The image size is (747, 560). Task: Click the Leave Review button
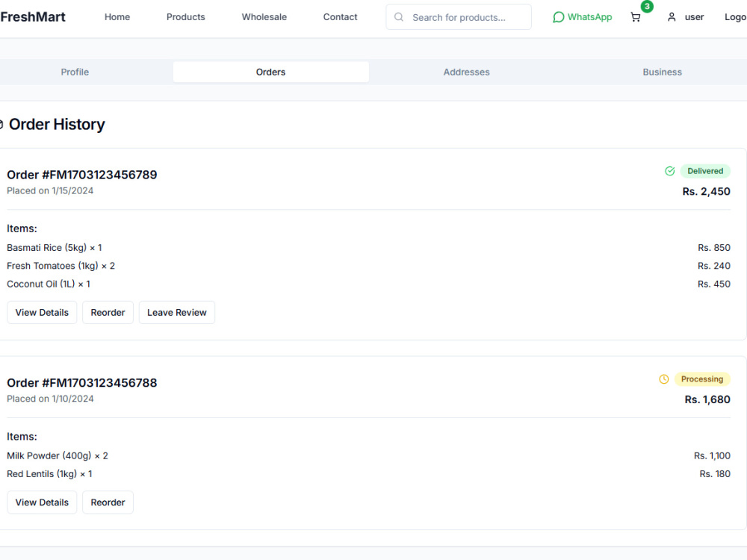coord(177,312)
